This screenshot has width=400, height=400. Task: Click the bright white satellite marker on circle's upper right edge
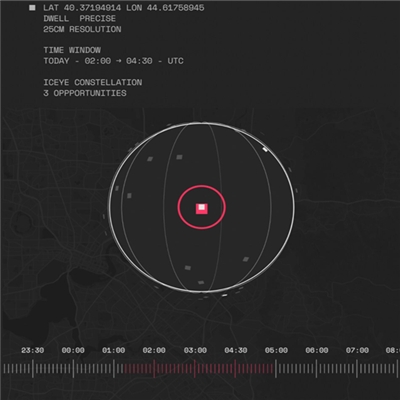pos(265,150)
